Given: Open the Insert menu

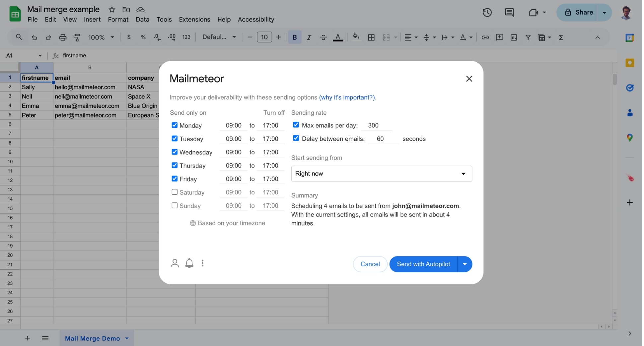Looking at the screenshot, I should 92,19.
